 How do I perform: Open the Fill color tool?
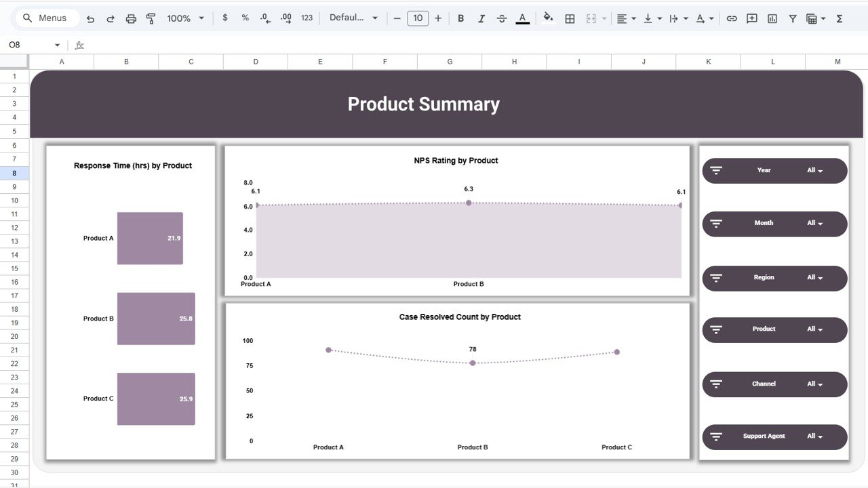point(548,18)
